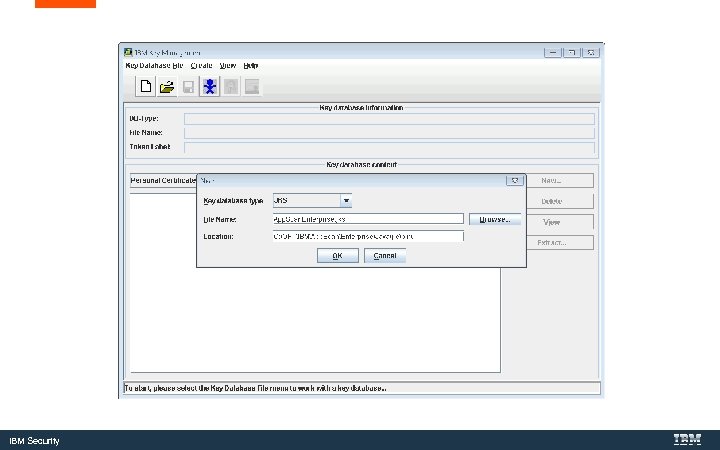
Task: Focus the File Name field in the New dialog
Action: 368,219
